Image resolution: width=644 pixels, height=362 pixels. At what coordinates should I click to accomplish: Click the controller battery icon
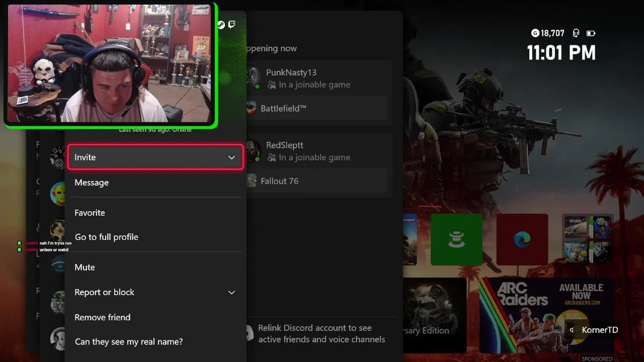591,34
